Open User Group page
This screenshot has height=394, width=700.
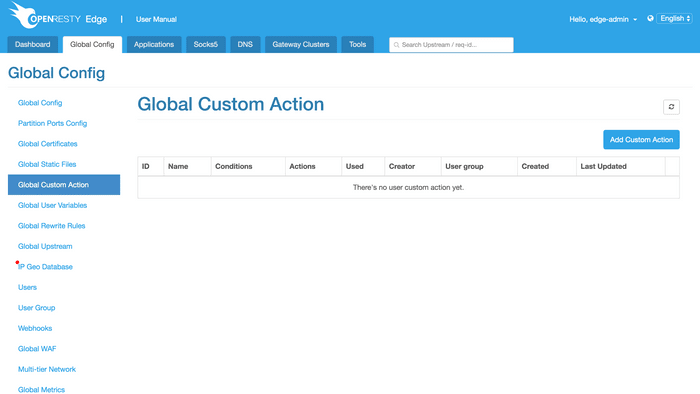pyautogui.click(x=37, y=308)
